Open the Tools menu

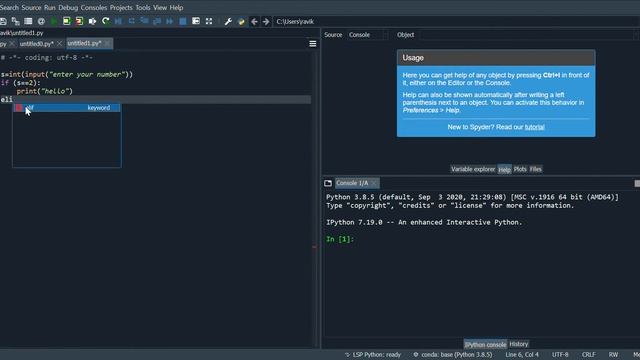(x=142, y=7)
